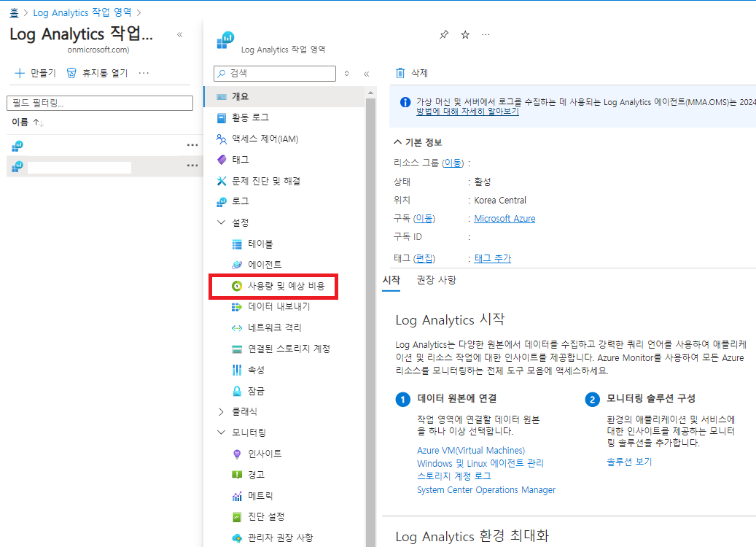Open 연결된 스토리지 계정 icon
This screenshot has width=756, height=547.
pos(237,349)
